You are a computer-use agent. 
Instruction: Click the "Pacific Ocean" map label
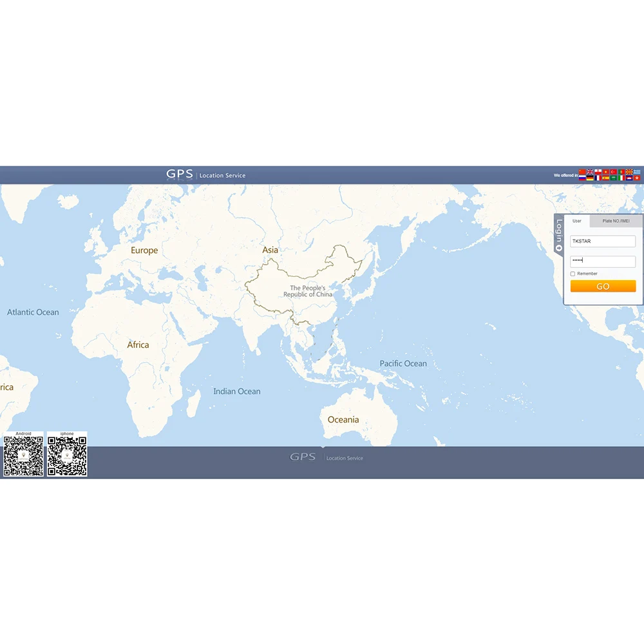[403, 363]
